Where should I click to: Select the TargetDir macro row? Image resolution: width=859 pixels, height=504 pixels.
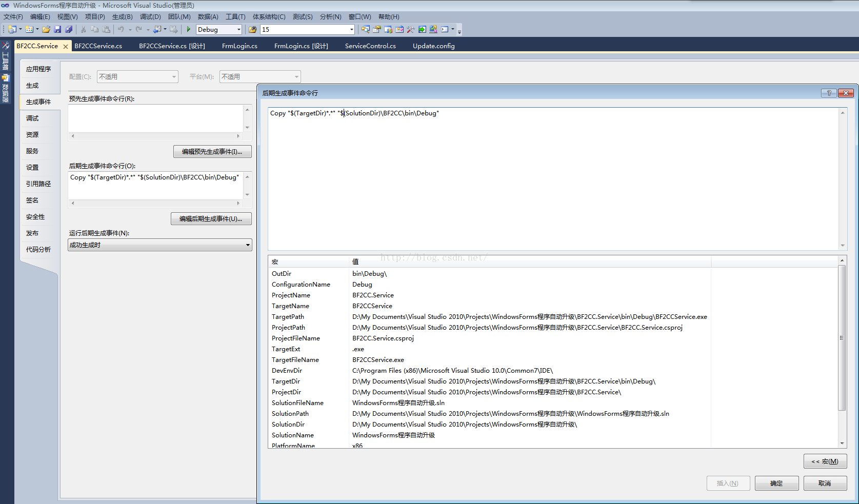pyautogui.click(x=490, y=381)
